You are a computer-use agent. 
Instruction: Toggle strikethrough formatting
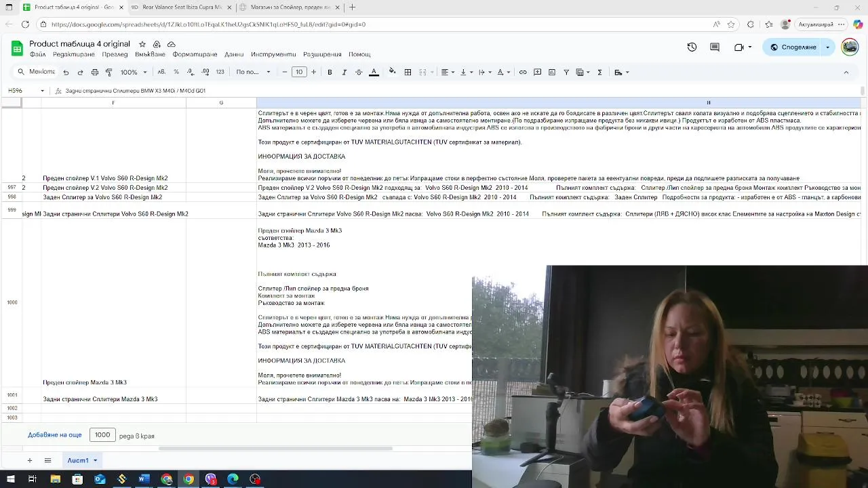(359, 73)
